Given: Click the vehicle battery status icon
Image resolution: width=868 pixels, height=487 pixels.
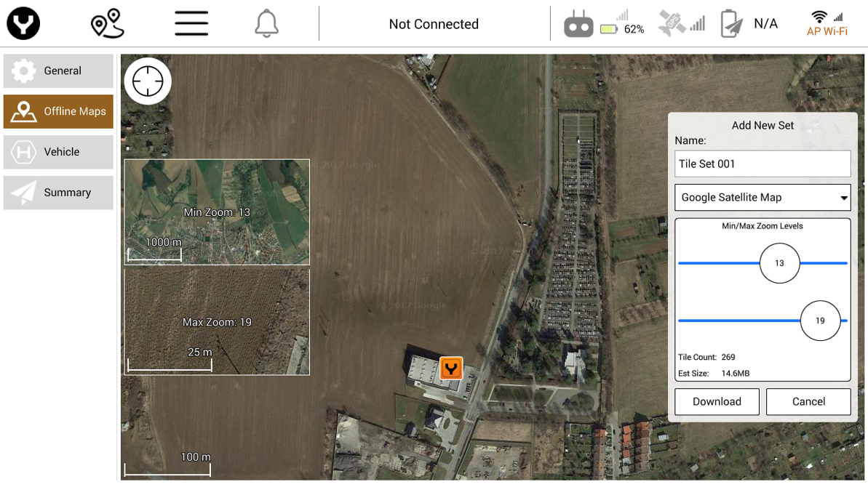Looking at the screenshot, I should (732, 24).
